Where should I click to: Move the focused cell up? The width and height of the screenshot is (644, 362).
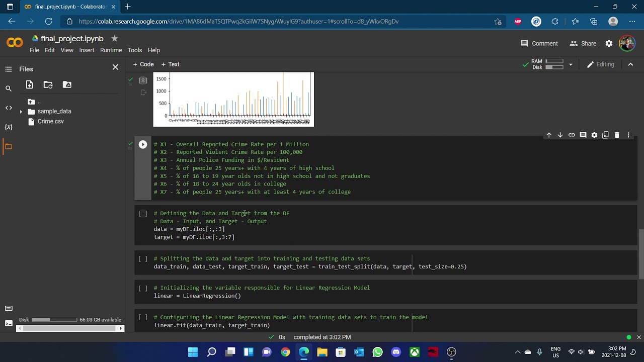[549, 135]
